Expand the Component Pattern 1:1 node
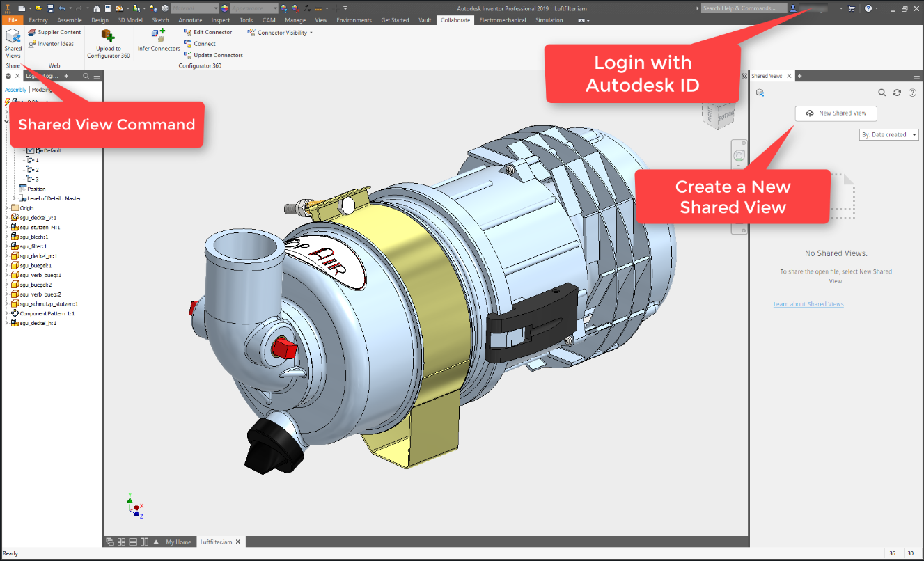 pos(7,313)
